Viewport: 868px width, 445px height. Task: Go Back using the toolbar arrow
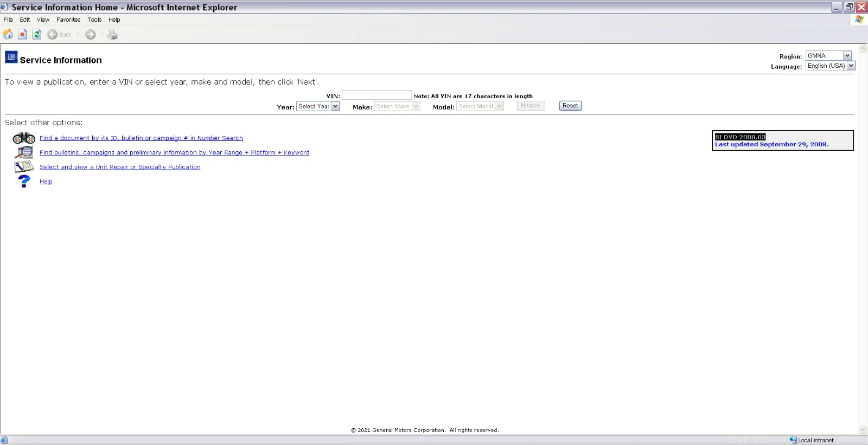[52, 35]
